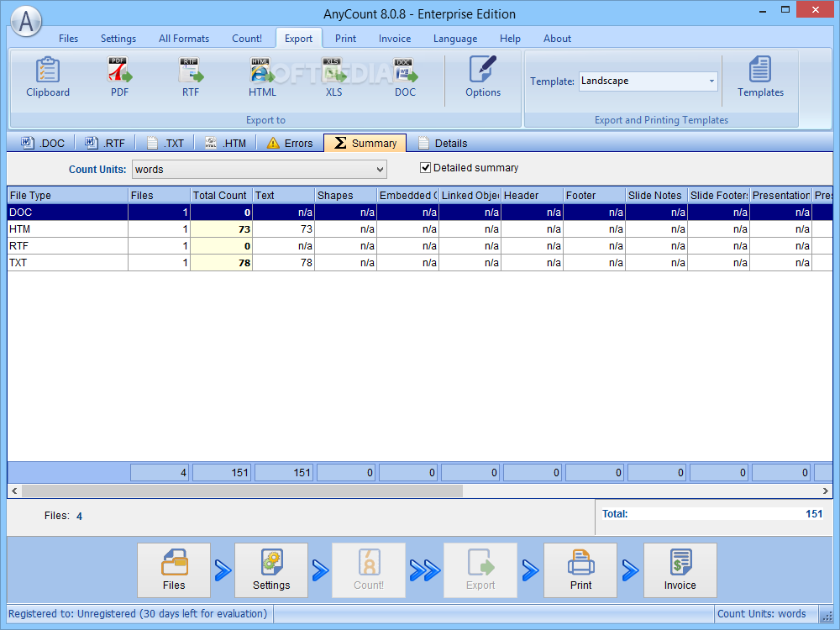This screenshot has height=630, width=840.
Task: Open the Language ribbon tab
Action: pos(455,39)
